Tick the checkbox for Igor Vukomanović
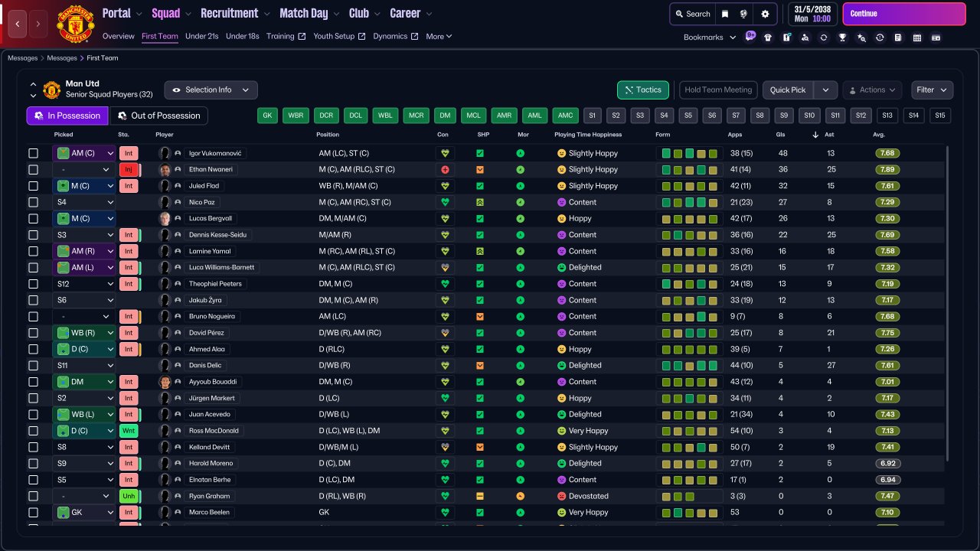This screenshot has width=980, height=551. pos(33,153)
